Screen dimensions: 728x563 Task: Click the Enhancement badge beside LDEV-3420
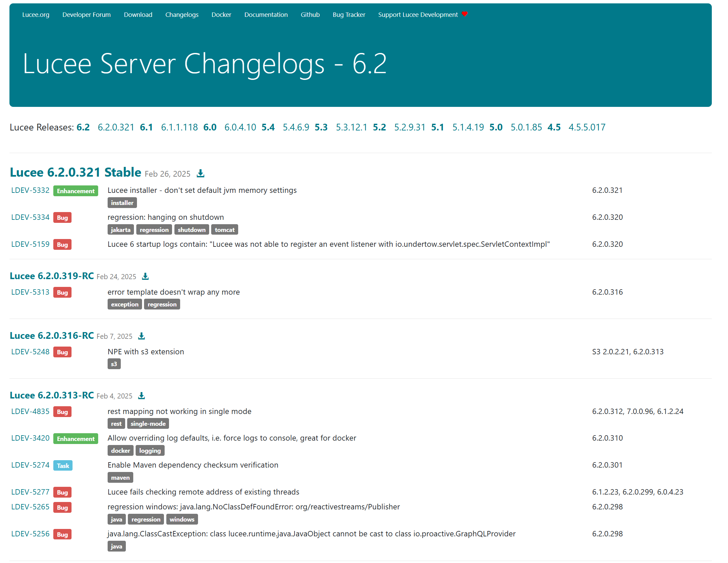pos(76,439)
